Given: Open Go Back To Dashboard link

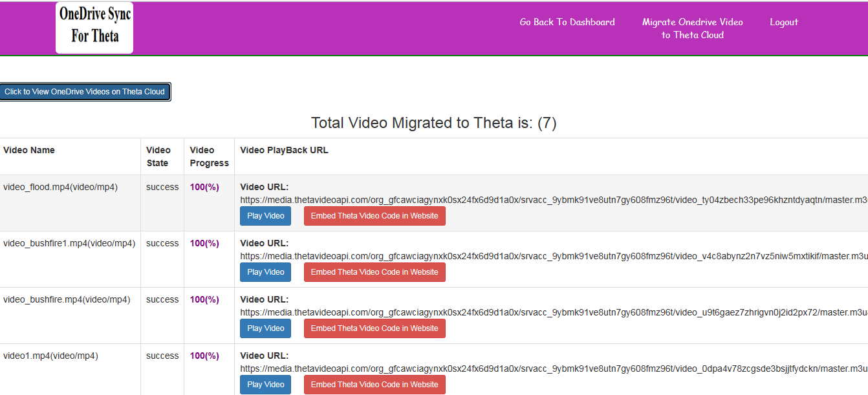Looking at the screenshot, I should coord(567,22).
